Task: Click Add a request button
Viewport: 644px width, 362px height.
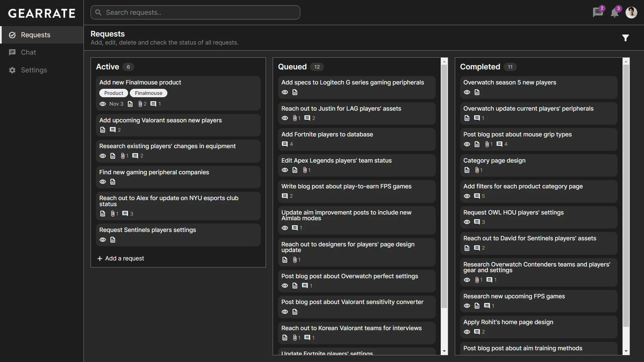Action: [121, 258]
